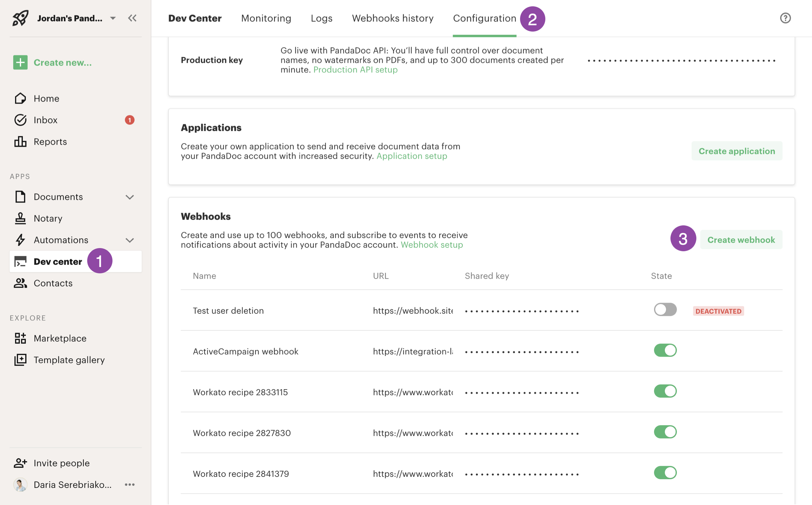Click the Notary sidebar icon

point(20,218)
